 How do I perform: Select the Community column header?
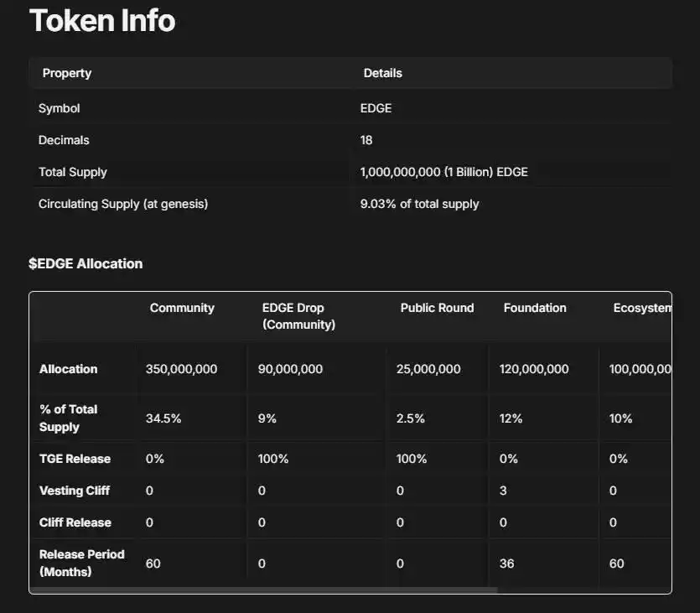click(182, 308)
